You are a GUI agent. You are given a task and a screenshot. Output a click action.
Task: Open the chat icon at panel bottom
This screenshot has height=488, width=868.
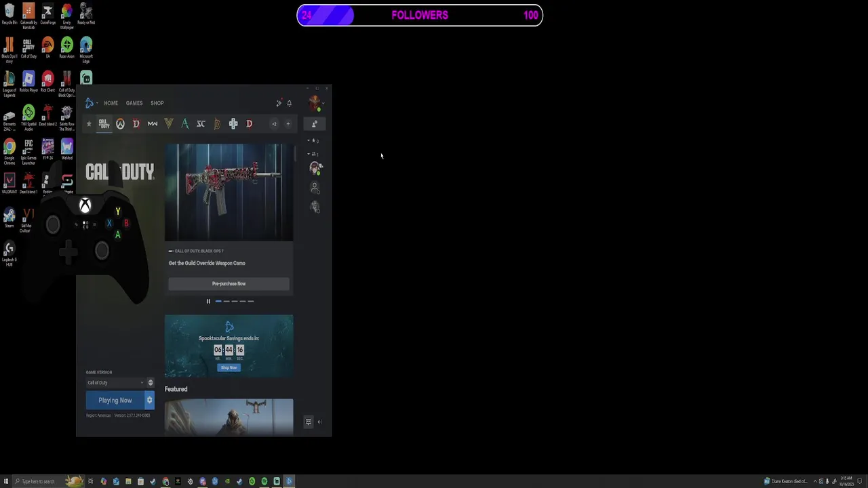[309, 422]
